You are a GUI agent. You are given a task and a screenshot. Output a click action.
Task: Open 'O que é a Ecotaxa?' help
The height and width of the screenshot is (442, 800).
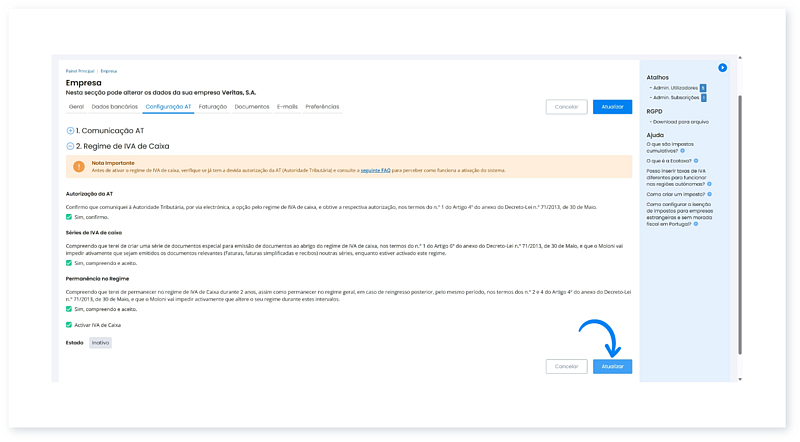pyautogui.click(x=669, y=161)
